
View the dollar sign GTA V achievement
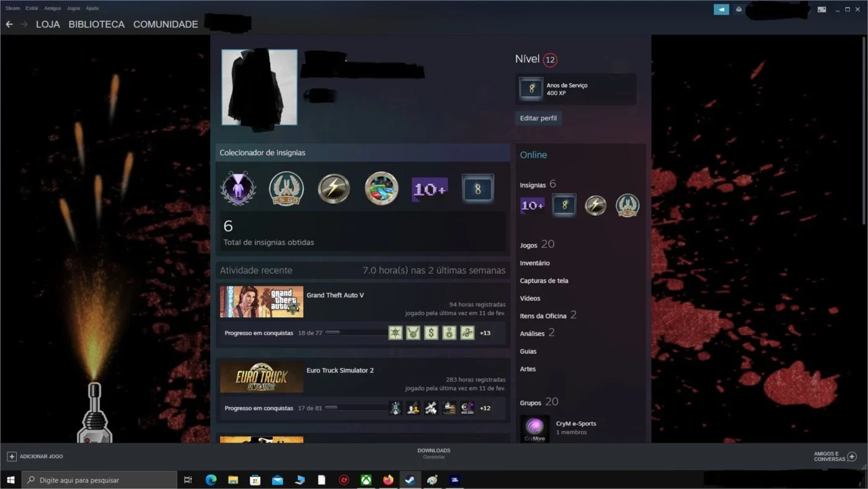(x=431, y=333)
